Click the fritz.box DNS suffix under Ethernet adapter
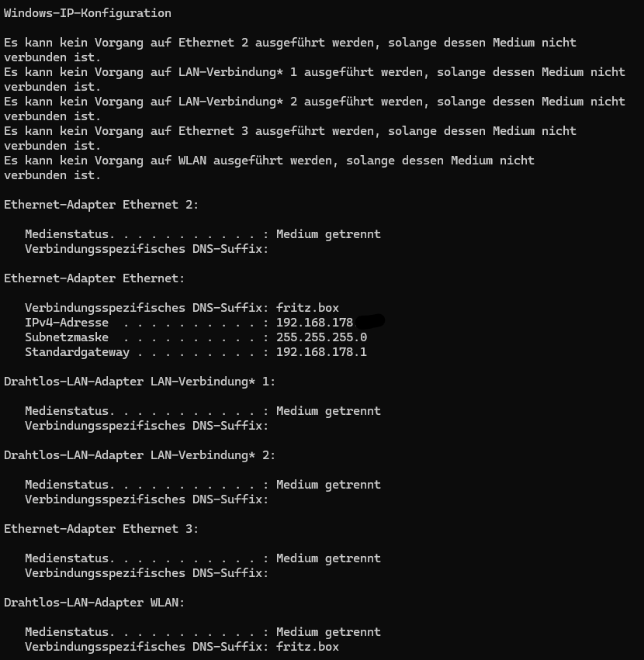 [x=307, y=308]
